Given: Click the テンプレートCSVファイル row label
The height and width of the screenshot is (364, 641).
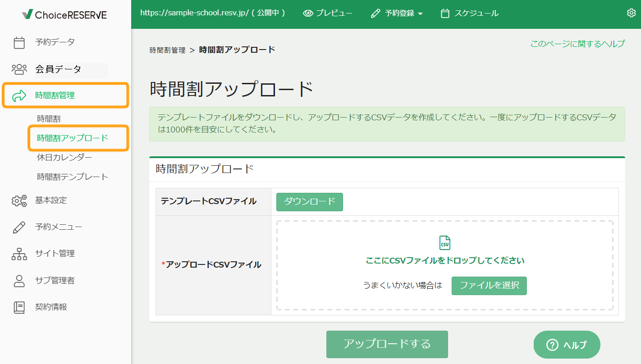Looking at the screenshot, I should tap(209, 201).
